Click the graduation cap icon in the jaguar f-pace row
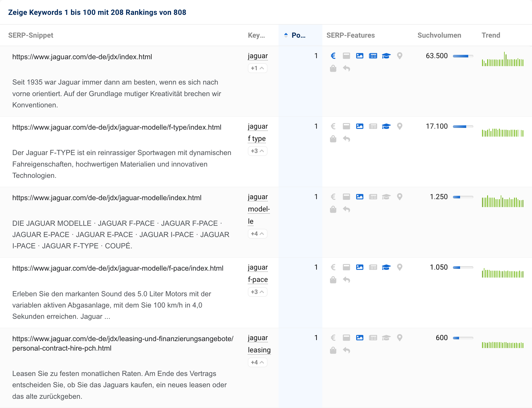This screenshot has height=408, width=532. 386,267
